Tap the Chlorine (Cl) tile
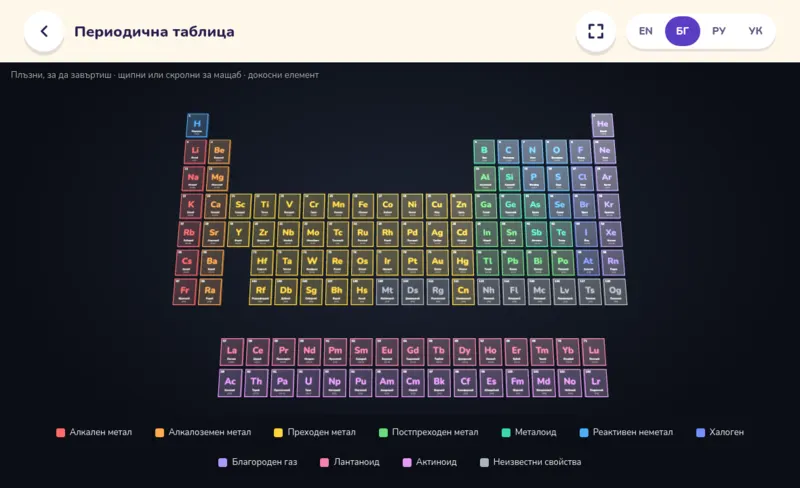This screenshot has width=800, height=488. click(x=582, y=179)
